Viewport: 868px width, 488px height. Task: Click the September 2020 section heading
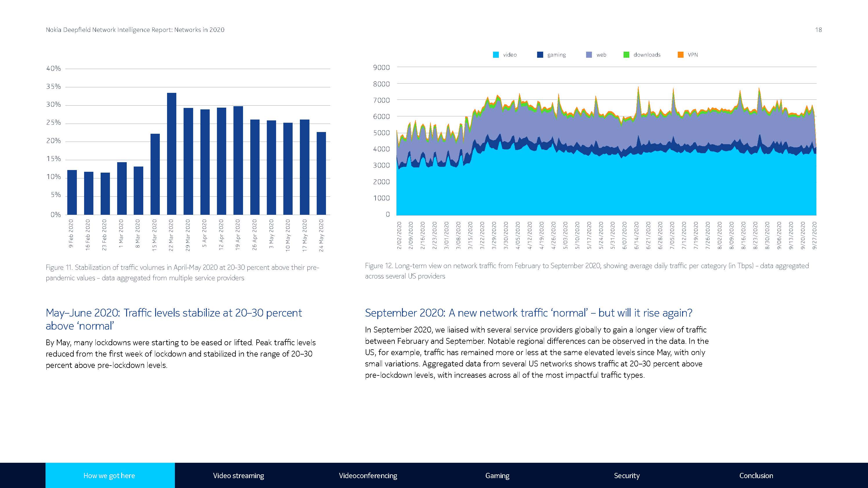(528, 313)
